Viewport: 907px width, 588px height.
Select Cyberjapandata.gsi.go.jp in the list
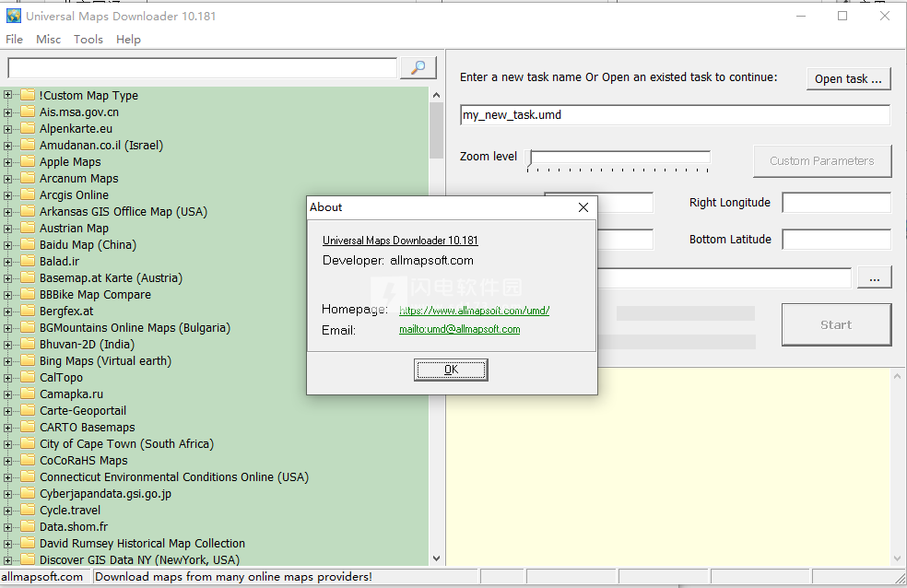(x=105, y=494)
